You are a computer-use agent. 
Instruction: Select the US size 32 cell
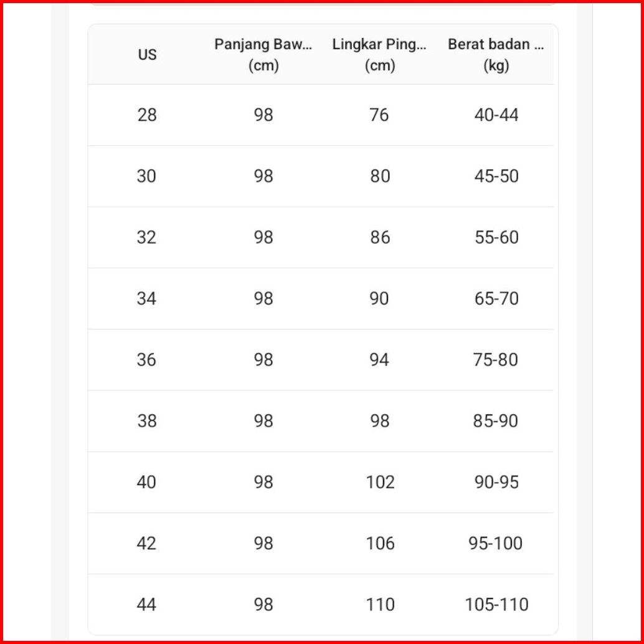[x=147, y=237]
